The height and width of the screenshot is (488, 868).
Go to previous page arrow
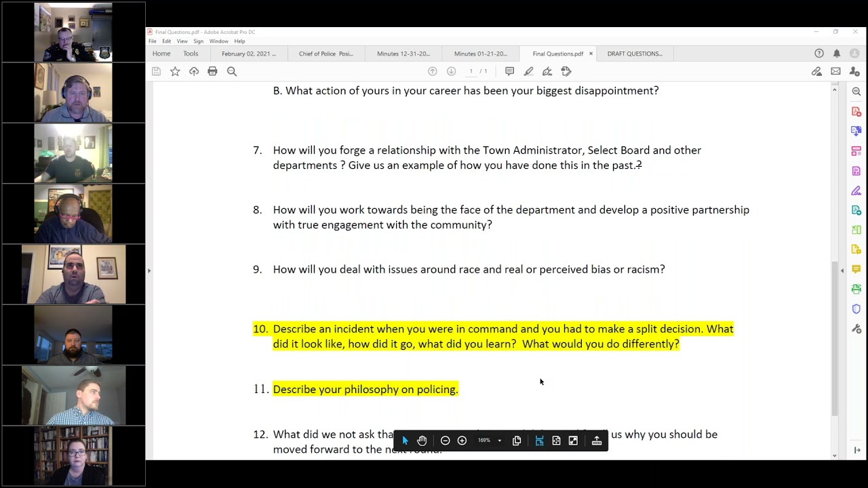(x=432, y=71)
